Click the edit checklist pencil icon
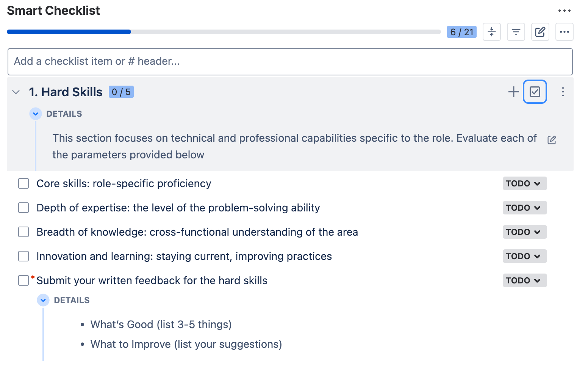Screen dimensions: 588x366 point(540,32)
